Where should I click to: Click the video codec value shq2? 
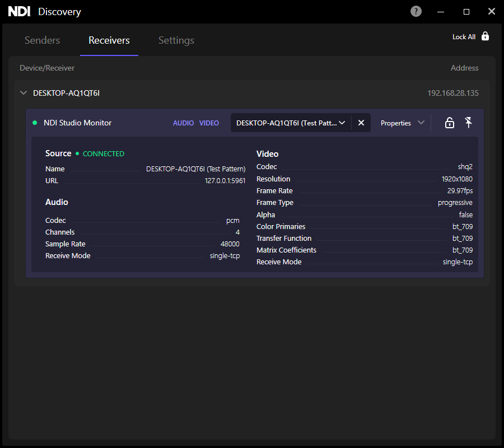pos(465,167)
